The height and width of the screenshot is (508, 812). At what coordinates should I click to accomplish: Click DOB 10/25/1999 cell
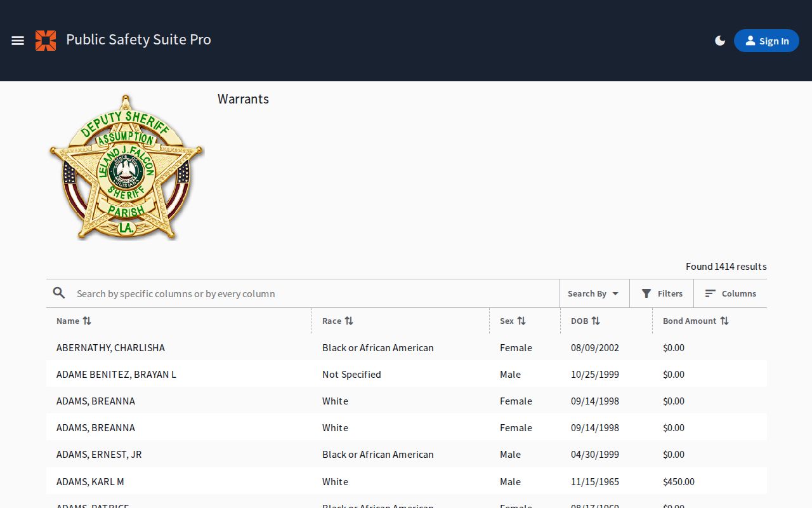point(595,374)
